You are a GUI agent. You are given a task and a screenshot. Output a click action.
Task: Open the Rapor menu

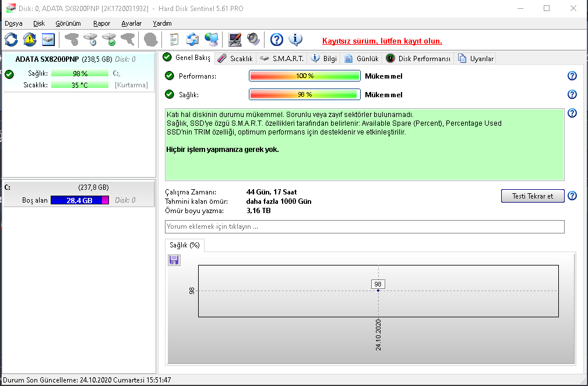[101, 23]
